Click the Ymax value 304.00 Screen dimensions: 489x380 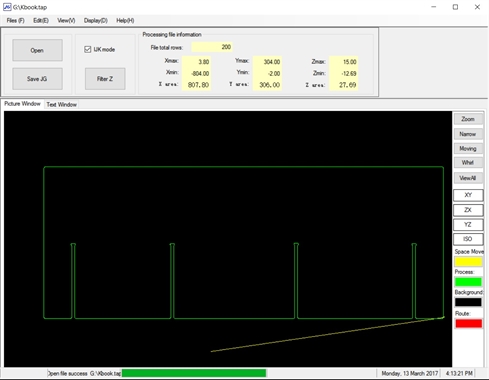(x=268, y=62)
